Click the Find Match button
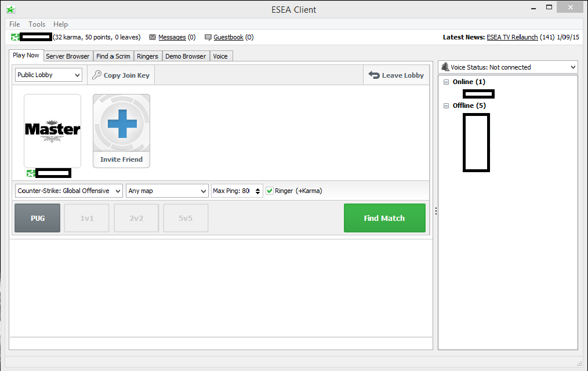Image resolution: width=588 pixels, height=371 pixels. (384, 218)
